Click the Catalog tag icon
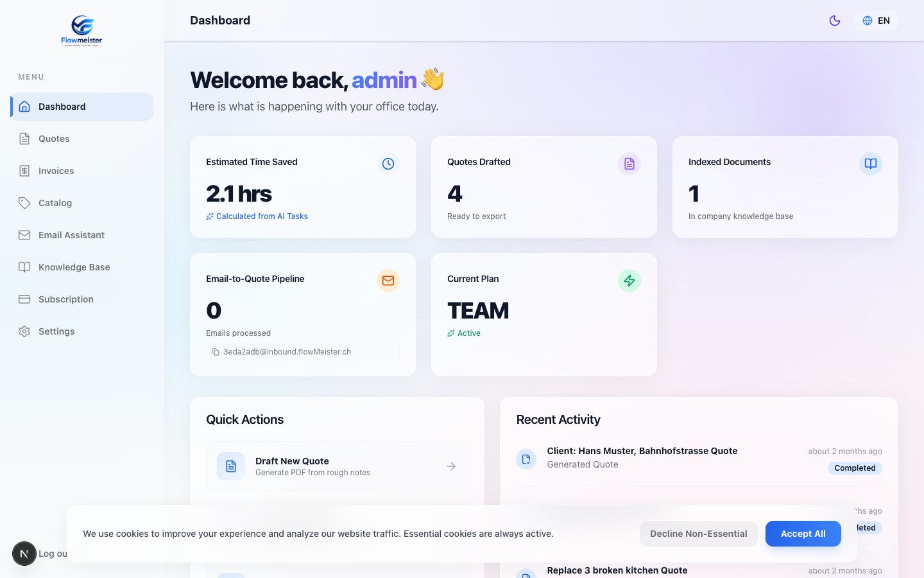 point(24,203)
